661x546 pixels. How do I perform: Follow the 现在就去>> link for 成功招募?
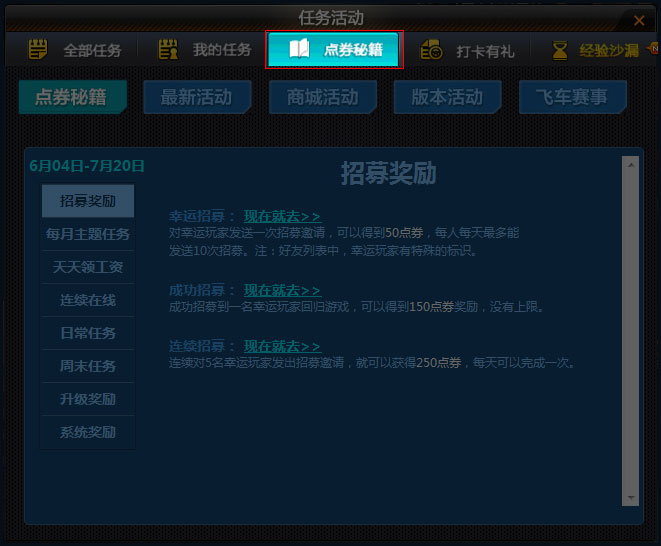tap(282, 290)
